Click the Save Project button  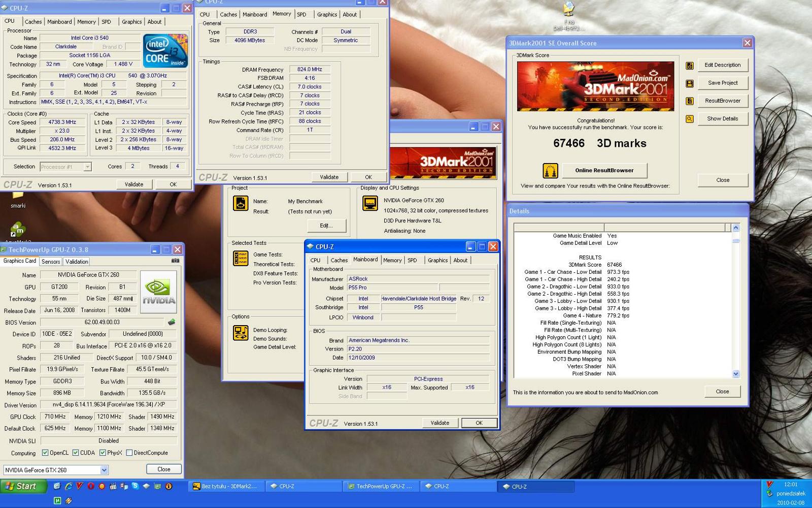(x=723, y=83)
